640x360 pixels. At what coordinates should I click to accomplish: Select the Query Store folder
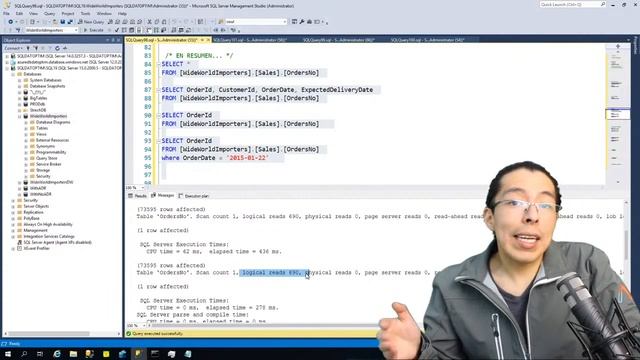point(47,158)
